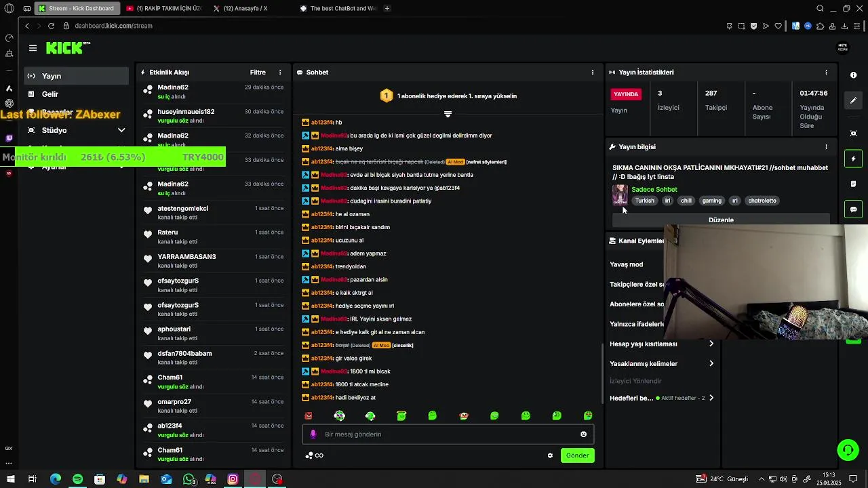Open the Twitch sidebar icon
The width and height of the screenshot is (868, 488).
(x=9, y=138)
